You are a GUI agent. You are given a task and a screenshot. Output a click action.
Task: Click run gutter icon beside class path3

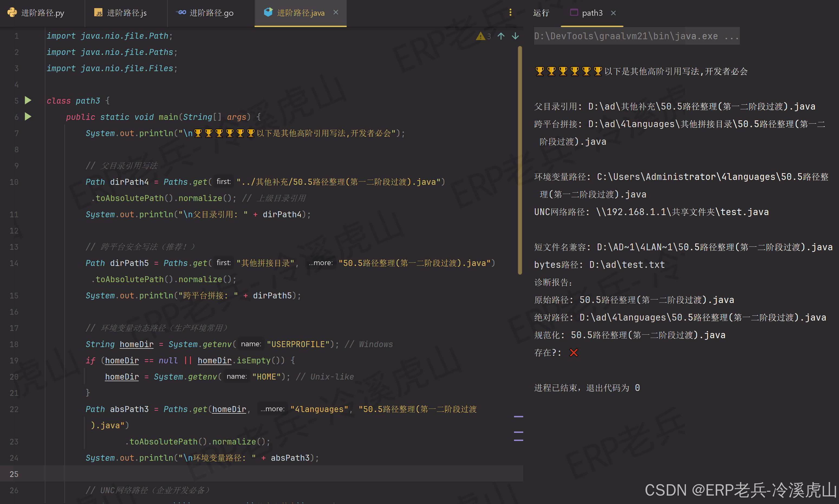[x=28, y=101]
